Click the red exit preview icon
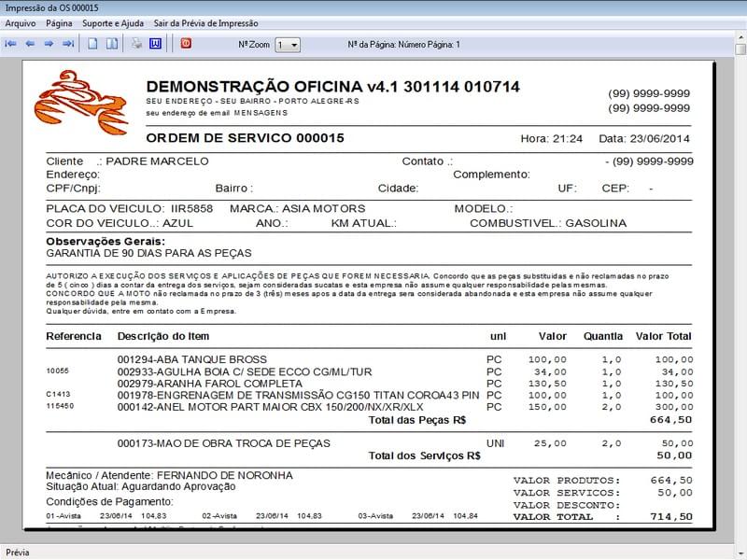Viewport: 747px width, 560px height. [x=186, y=42]
